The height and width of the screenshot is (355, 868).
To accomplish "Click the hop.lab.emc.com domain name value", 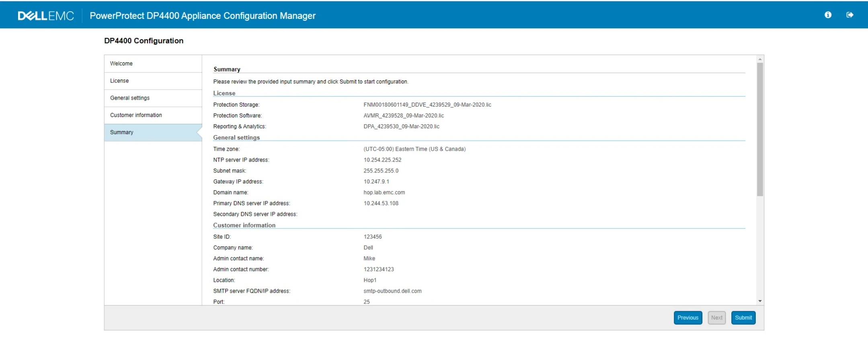I will click(x=384, y=193).
